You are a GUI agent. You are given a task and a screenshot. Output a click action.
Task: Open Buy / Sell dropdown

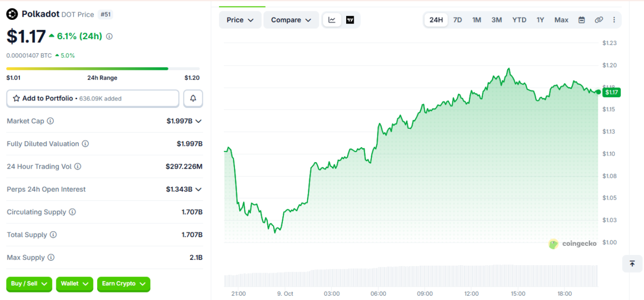point(29,283)
